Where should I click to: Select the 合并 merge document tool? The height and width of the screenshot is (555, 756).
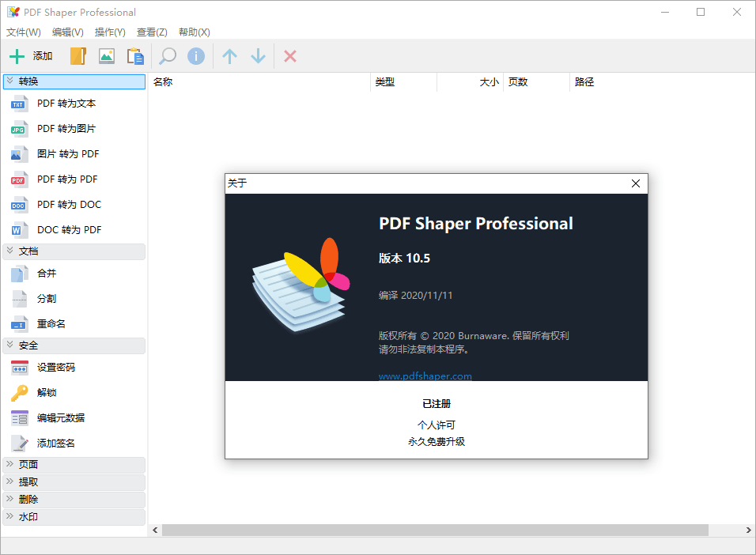pyautogui.click(x=46, y=273)
